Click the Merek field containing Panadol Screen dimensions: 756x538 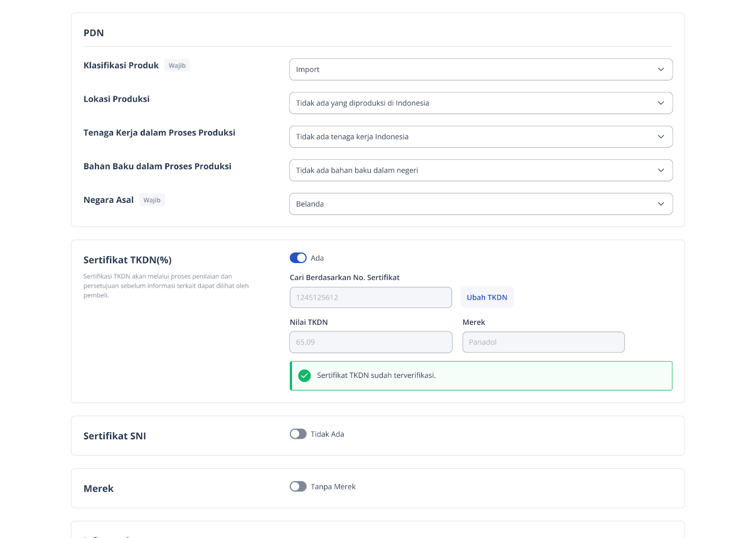point(543,342)
